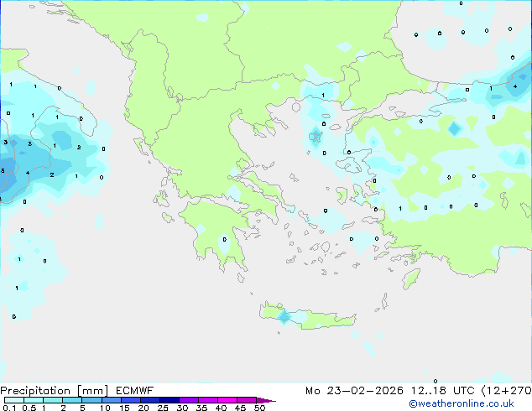
Task: Open the weatheronline.co.uk copyright link
Action: pos(462,403)
